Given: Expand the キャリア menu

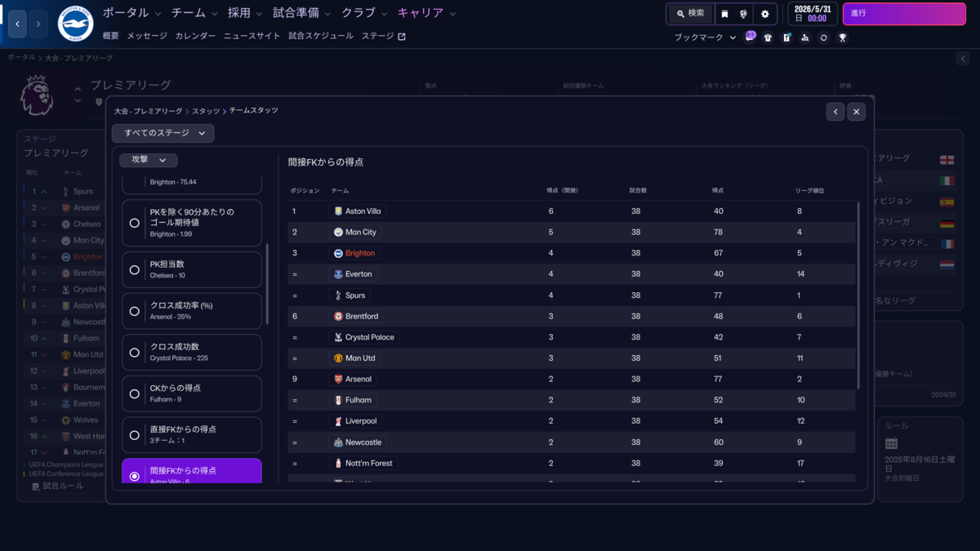Looking at the screenshot, I should pyautogui.click(x=427, y=13).
